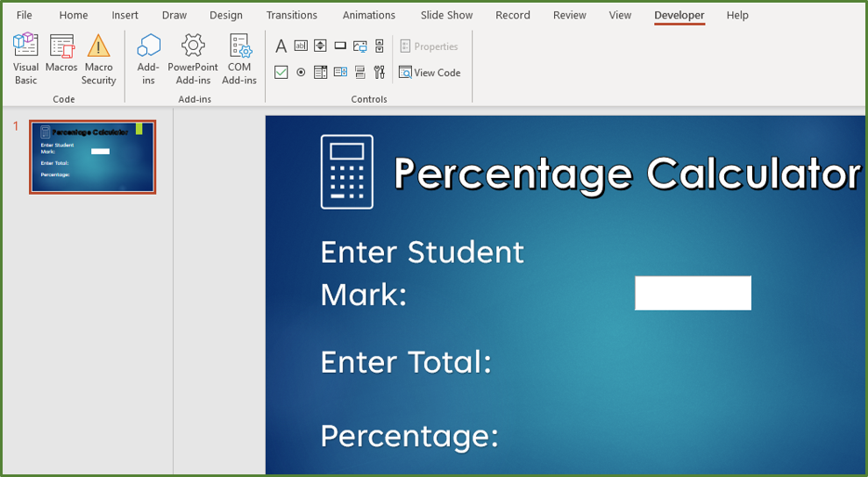This screenshot has height=477, width=868.
Task: Select the Command Button control
Action: pyautogui.click(x=340, y=46)
